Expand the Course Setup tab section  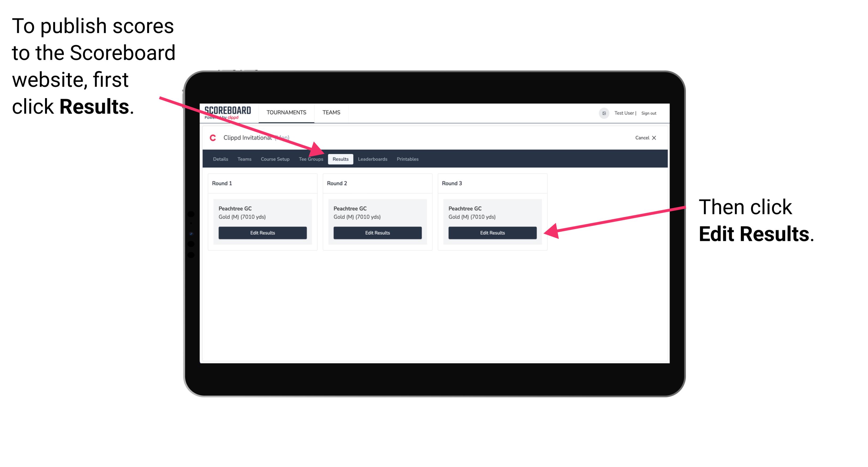pos(274,159)
